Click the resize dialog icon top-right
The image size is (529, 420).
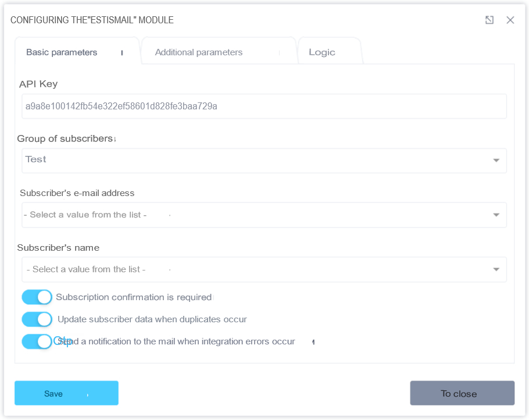(x=489, y=20)
